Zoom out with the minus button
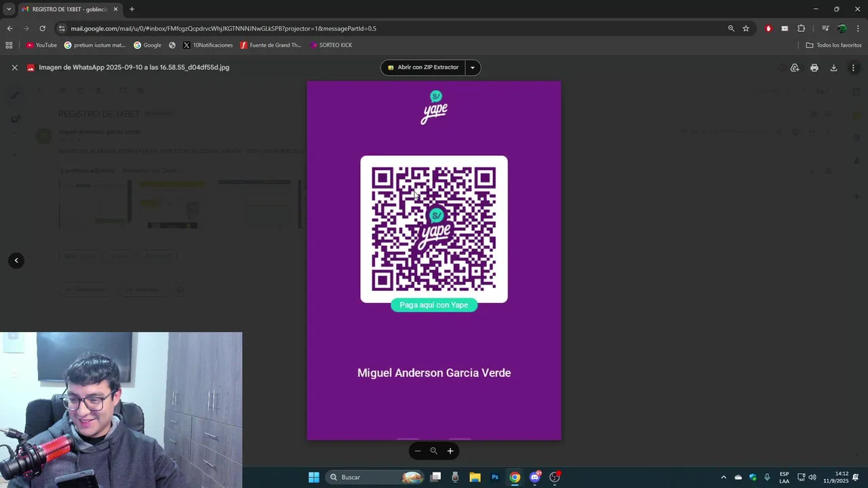 pos(418,451)
